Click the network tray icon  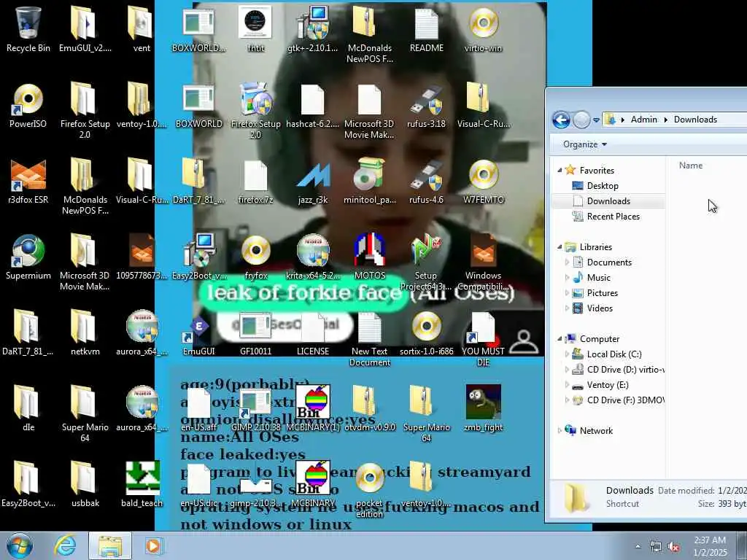[x=656, y=547]
